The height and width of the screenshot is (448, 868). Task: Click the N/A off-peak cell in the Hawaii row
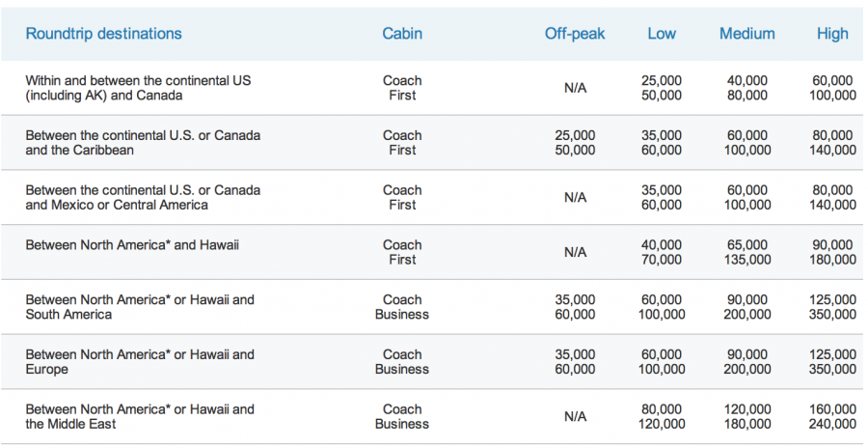click(575, 253)
